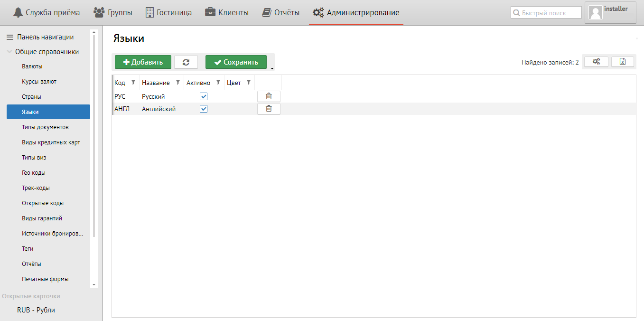Viewport: 644px width, 321px height.
Task: Open Отчёты in the sidebar list
Action: pyautogui.click(x=48, y=264)
